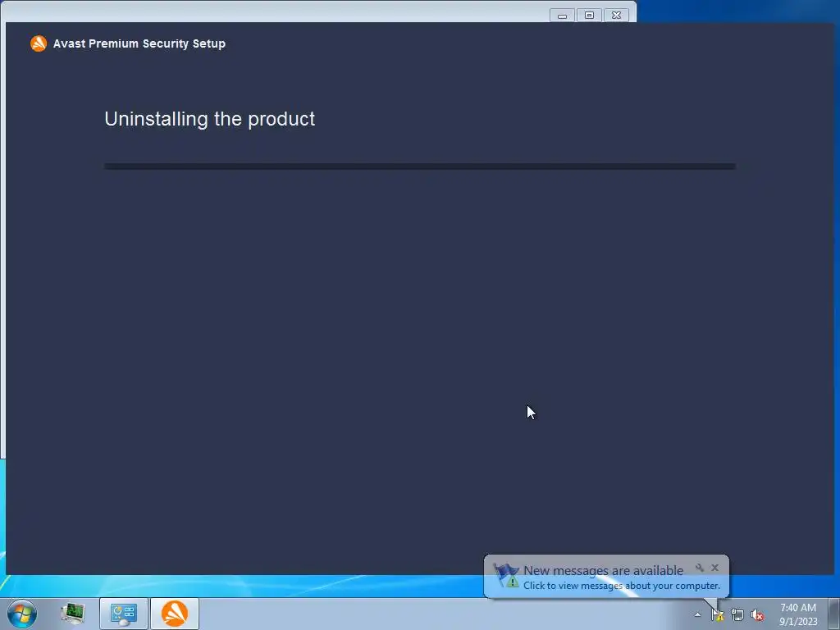Open the clock showing 7:40 AM
Viewport: 840px width, 630px height.
(798, 614)
